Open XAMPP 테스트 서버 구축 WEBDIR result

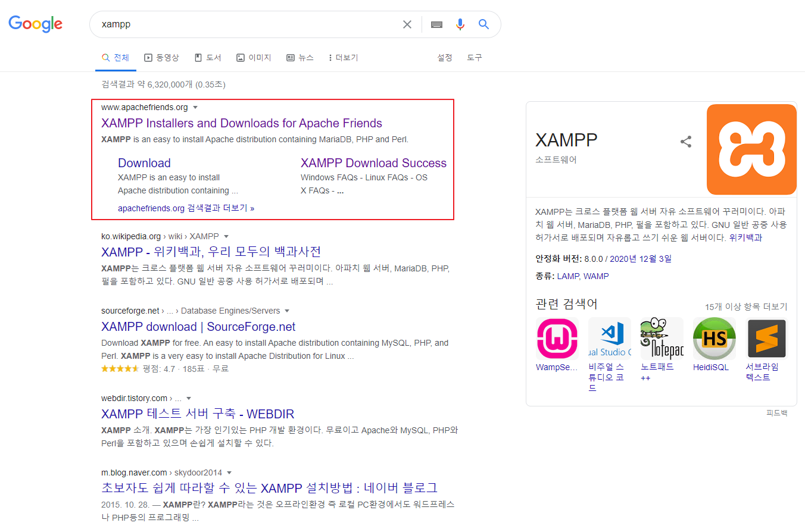(198, 414)
